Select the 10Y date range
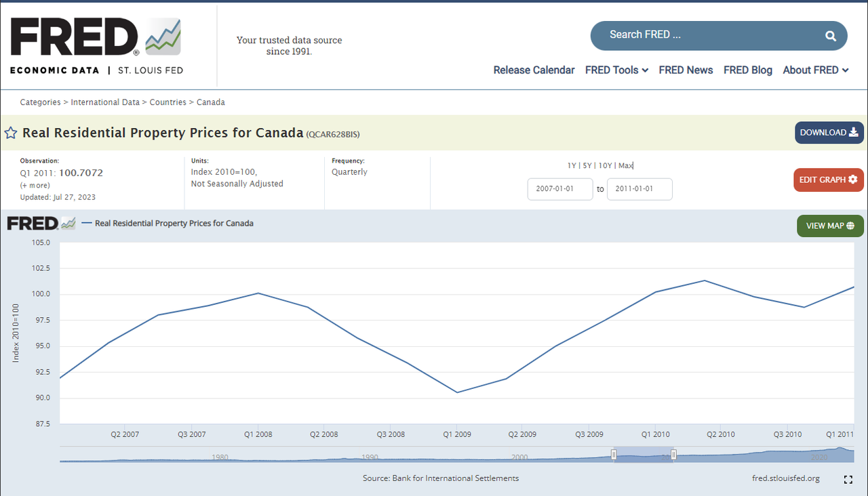Image resolution: width=868 pixels, height=496 pixels. pos(605,166)
